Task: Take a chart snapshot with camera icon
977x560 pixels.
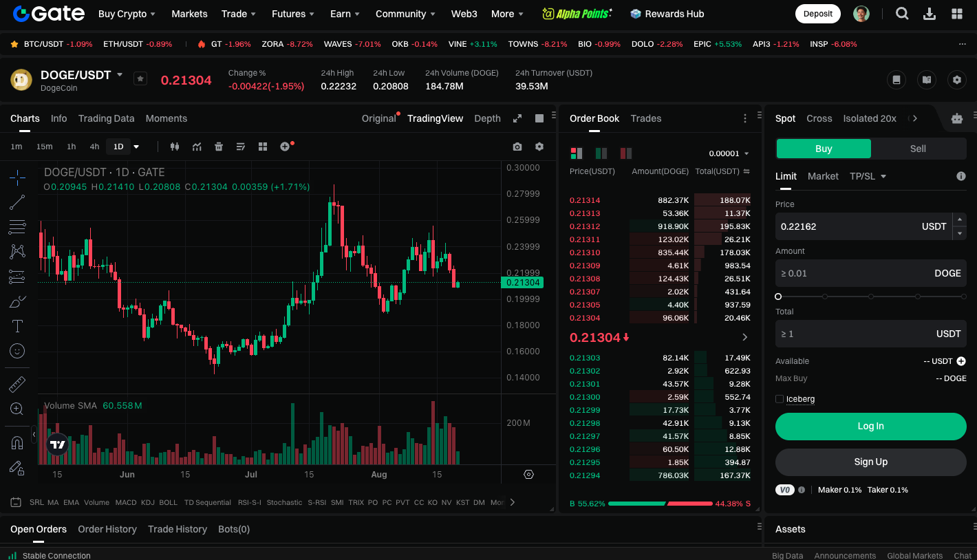Action: coord(517,147)
